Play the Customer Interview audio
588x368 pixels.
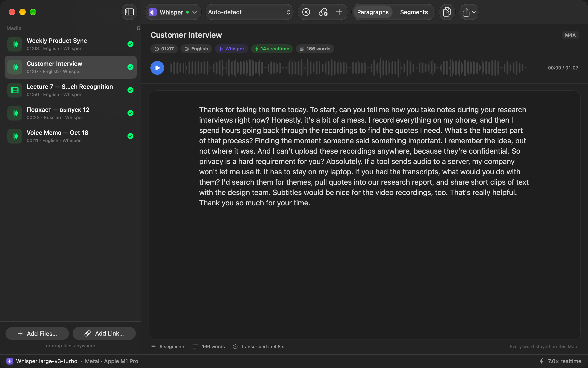click(157, 68)
